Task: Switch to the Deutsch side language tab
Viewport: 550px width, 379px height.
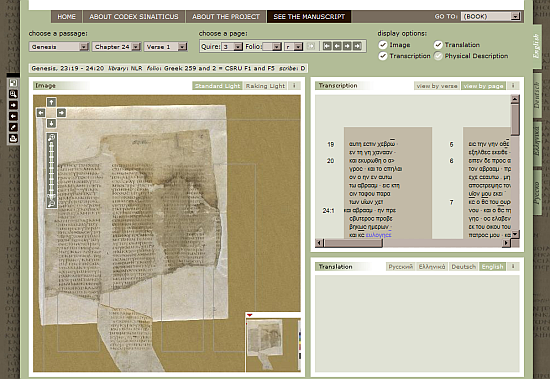Action: [x=537, y=95]
